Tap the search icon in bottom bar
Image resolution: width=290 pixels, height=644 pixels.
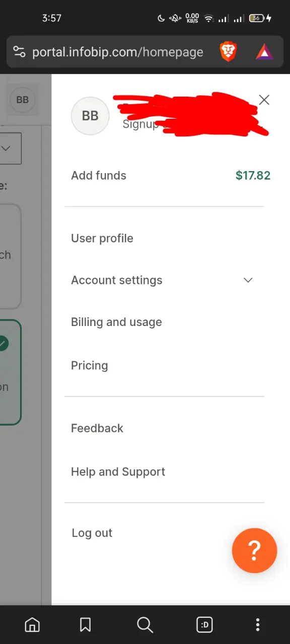[145, 625]
